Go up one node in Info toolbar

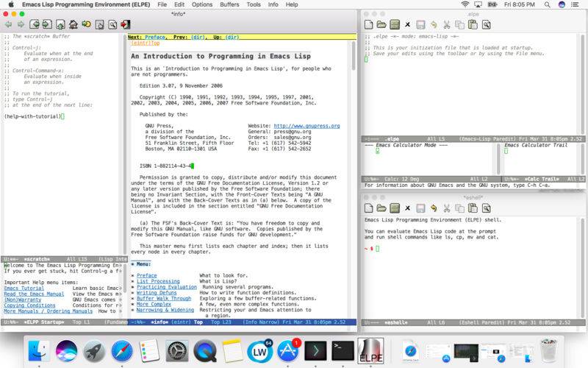[60, 24]
